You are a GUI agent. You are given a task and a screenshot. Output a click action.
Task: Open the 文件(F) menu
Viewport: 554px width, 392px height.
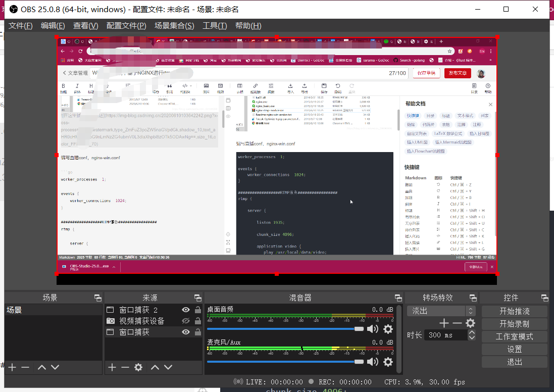tap(21, 26)
